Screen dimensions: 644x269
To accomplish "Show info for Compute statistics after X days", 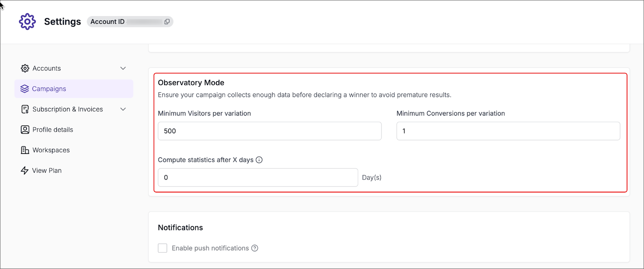I will [x=259, y=160].
